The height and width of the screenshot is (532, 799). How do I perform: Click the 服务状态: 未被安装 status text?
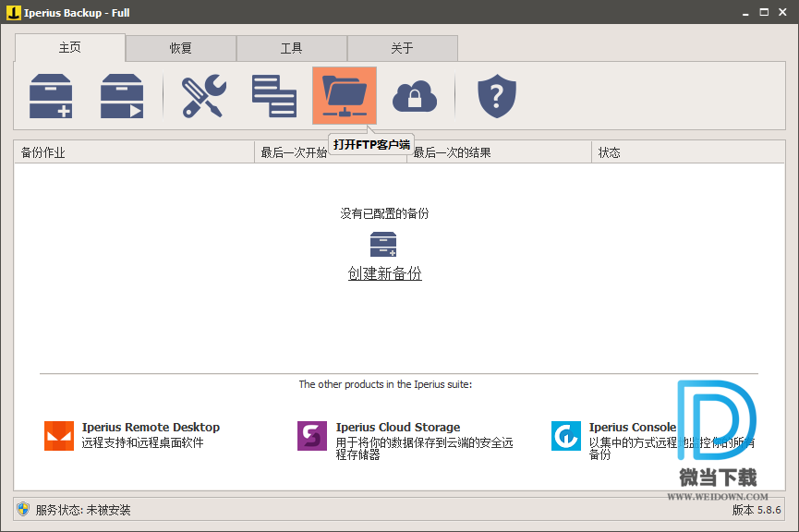click(x=83, y=510)
